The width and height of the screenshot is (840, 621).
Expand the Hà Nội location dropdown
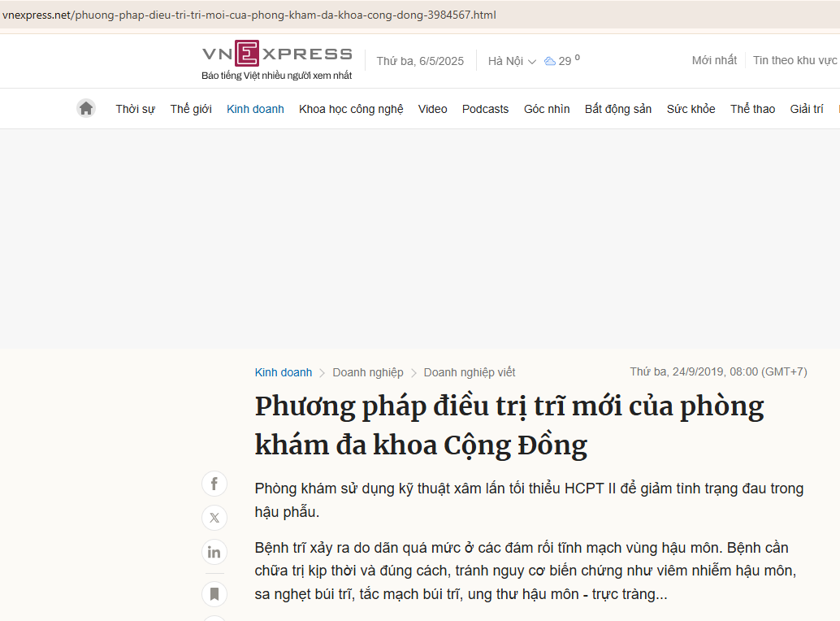(512, 61)
